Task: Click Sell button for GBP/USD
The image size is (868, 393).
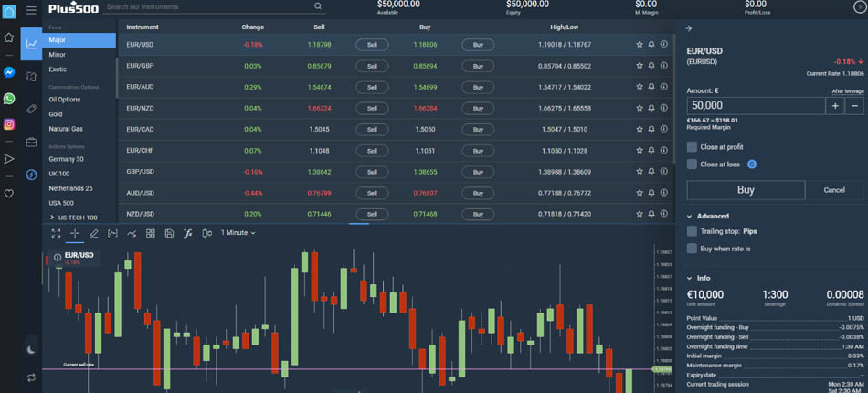Action: [x=372, y=172]
